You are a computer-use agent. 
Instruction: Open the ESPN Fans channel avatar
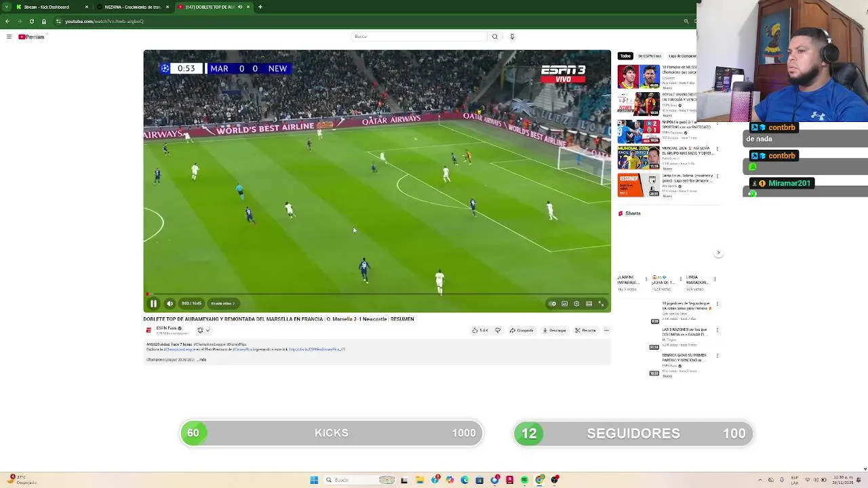tap(149, 330)
